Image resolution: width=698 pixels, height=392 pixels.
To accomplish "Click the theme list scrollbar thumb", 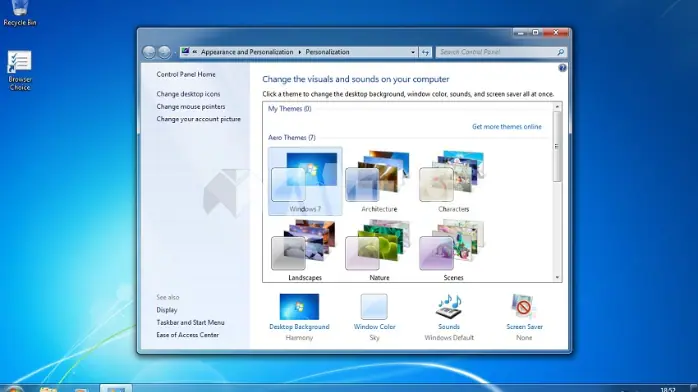I will click(557, 146).
